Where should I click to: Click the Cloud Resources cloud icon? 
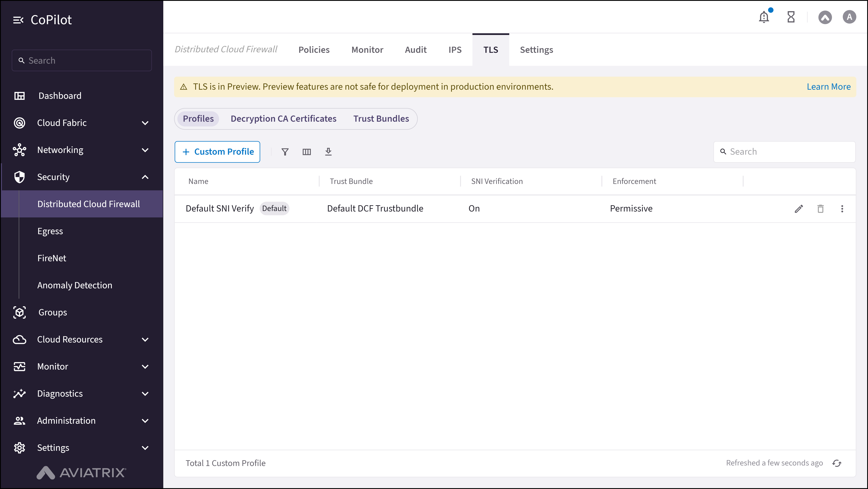tap(20, 340)
